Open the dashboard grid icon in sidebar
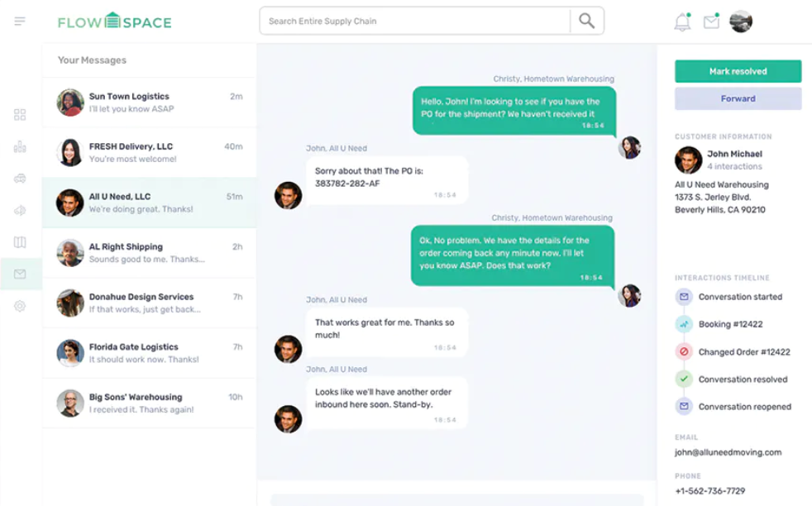This screenshot has height=506, width=812. pos(20,115)
